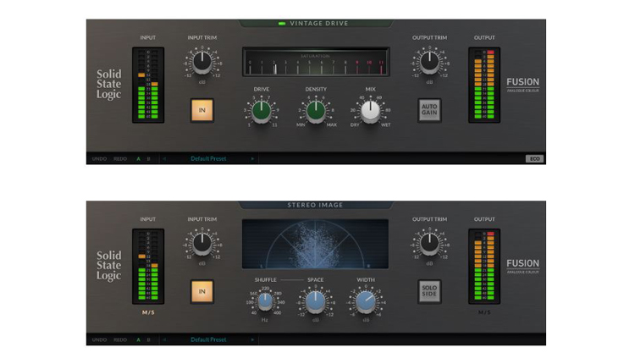
Task: Click Output Trim knob on Stereo Image
Action: point(428,244)
